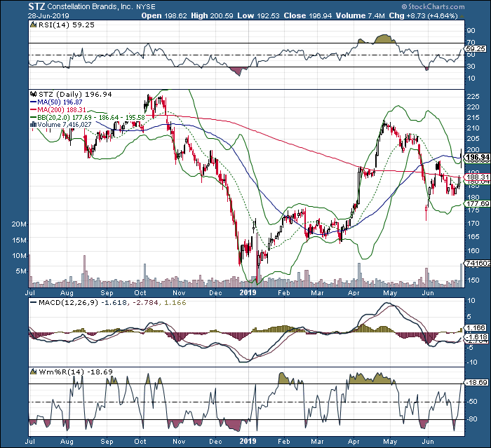
Task: Click the High 200.59 value
Action: (x=212, y=15)
